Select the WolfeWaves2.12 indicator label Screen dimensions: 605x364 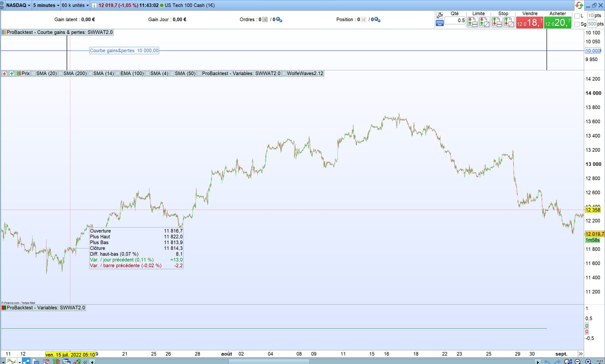305,73
